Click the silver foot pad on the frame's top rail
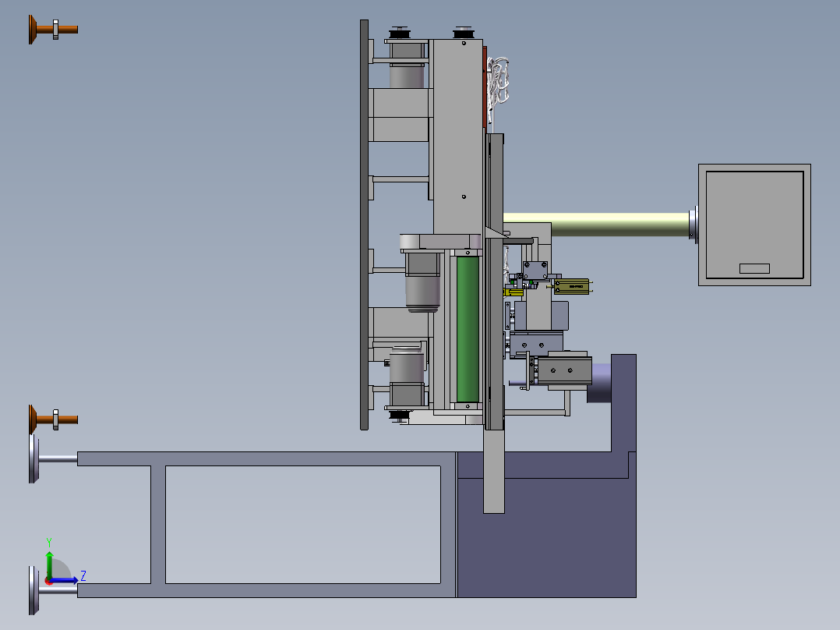The image size is (840, 630). coord(34,459)
